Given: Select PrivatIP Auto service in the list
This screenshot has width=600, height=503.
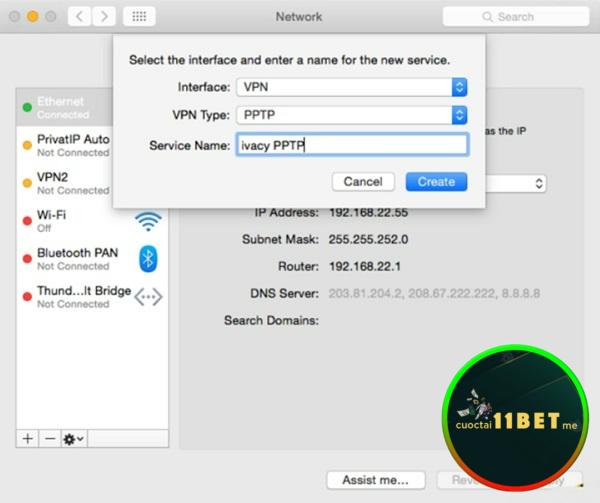Looking at the screenshot, I should 65,145.
